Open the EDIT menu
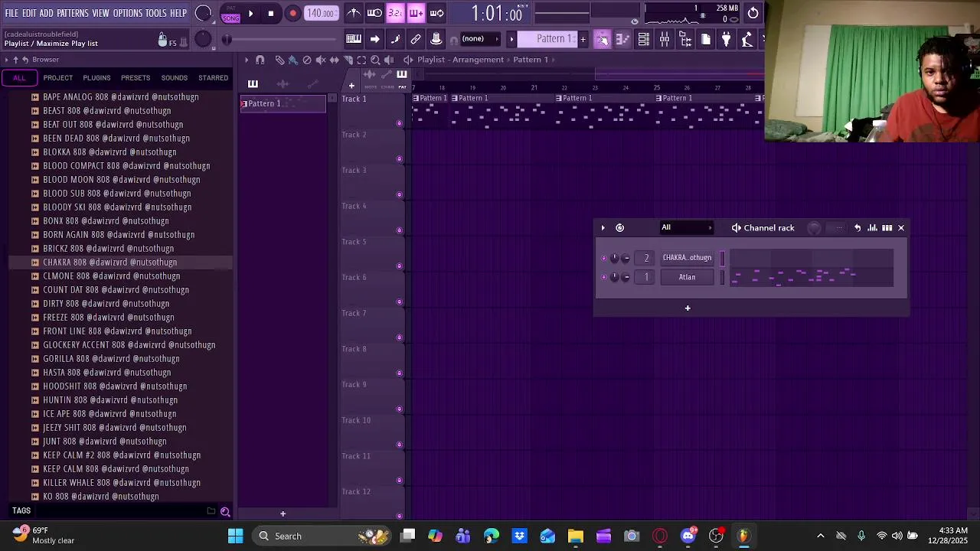The width and height of the screenshot is (980, 551). tap(29, 13)
